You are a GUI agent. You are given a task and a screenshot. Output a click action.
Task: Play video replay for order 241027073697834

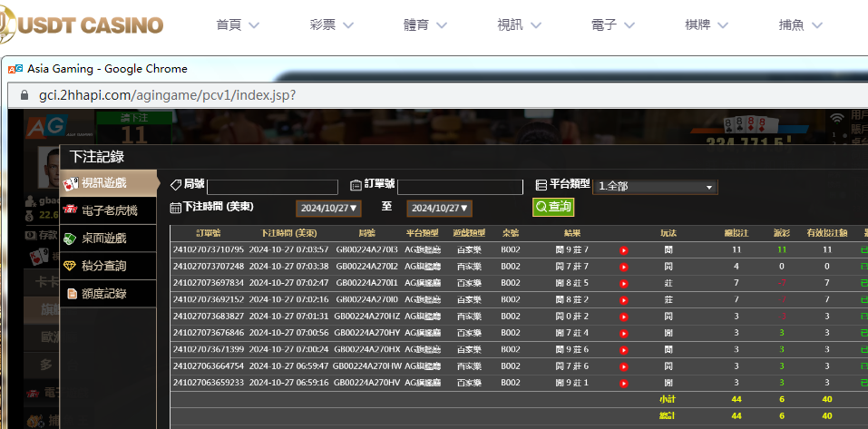point(623,283)
